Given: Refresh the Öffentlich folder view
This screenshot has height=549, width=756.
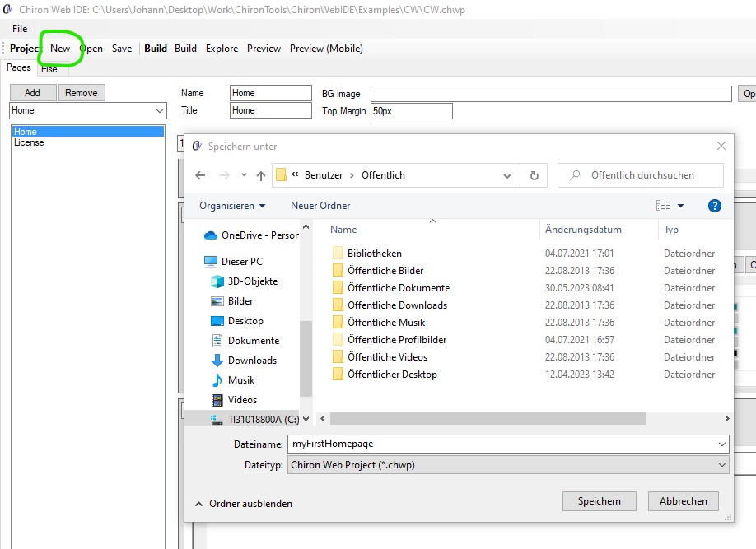Looking at the screenshot, I should coord(534,175).
